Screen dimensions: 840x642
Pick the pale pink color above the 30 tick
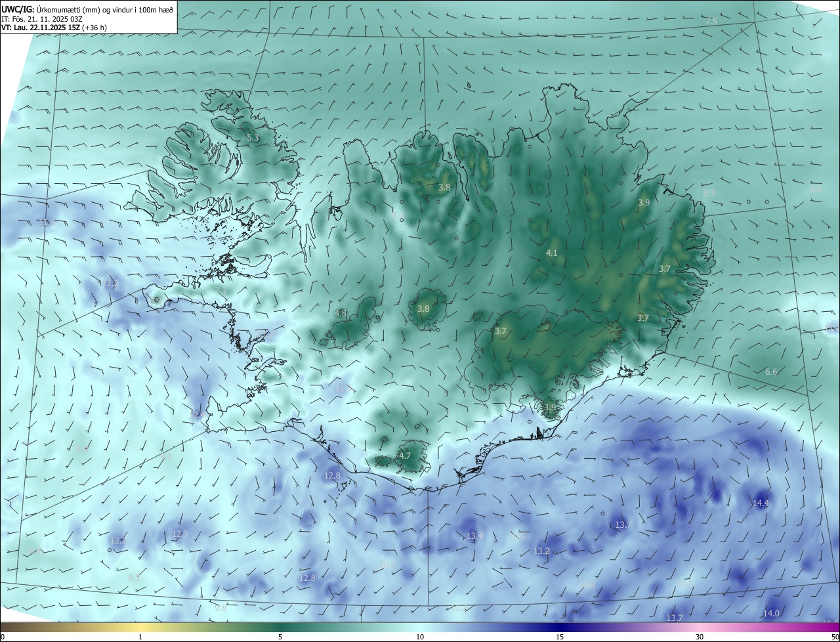[700, 627]
